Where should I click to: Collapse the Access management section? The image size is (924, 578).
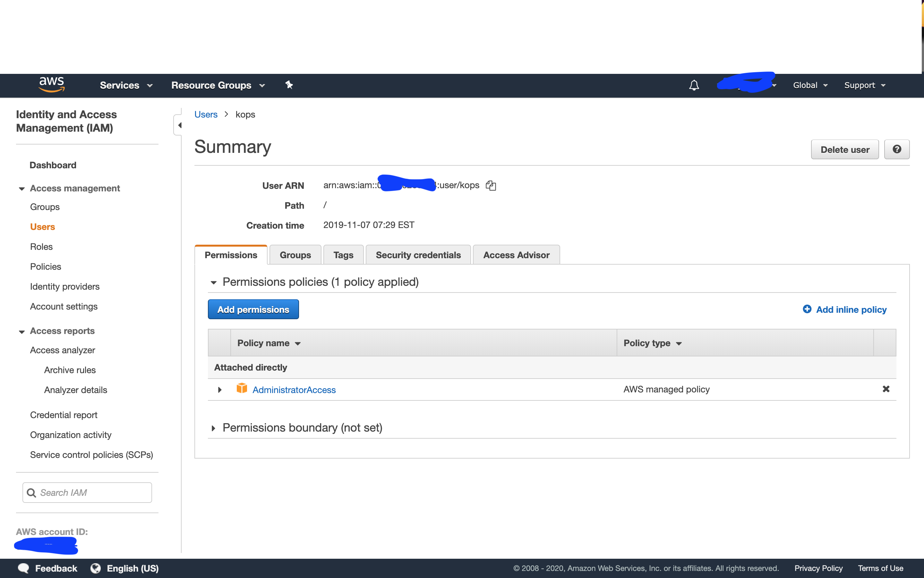pyautogui.click(x=22, y=188)
